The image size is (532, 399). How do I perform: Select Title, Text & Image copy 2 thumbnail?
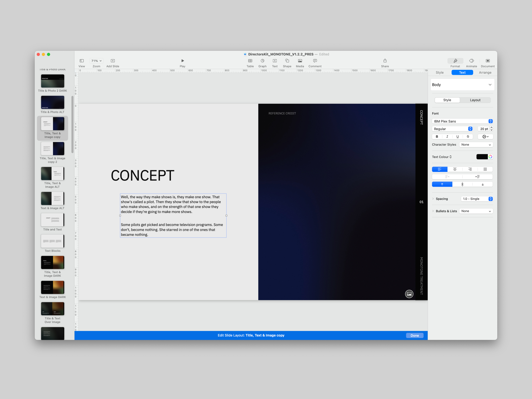(52, 149)
